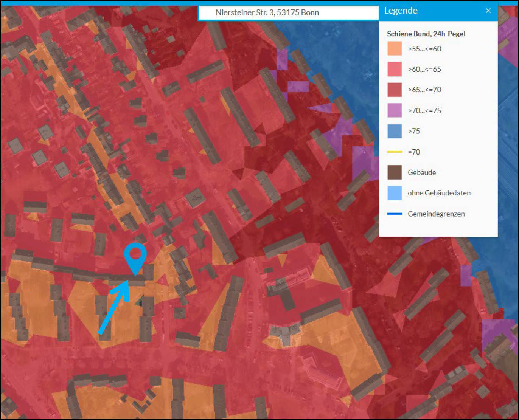This screenshot has width=519, height=420.
Task: Select the orange >55...<=60 swatch
Action: click(x=395, y=49)
